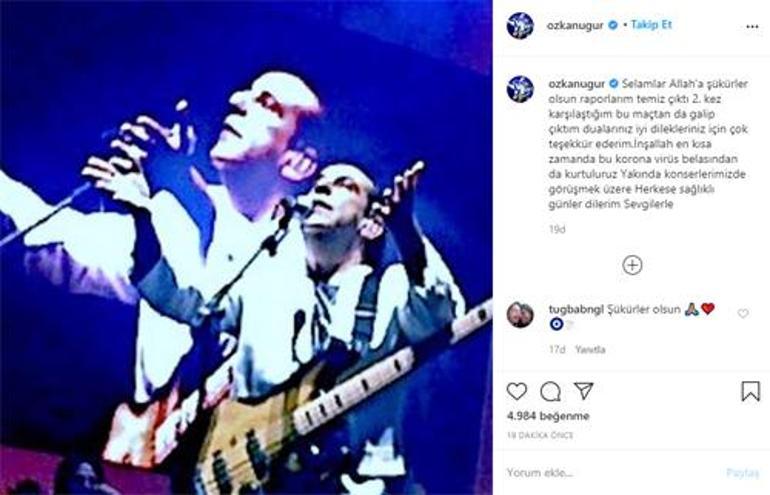Open the tugbabngl username link
The width and height of the screenshot is (770, 495).
coord(576,310)
